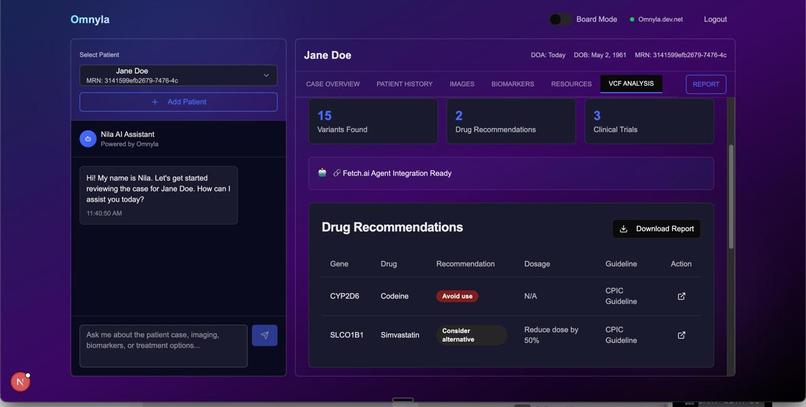Click the MRN value in the patient header

(x=681, y=55)
